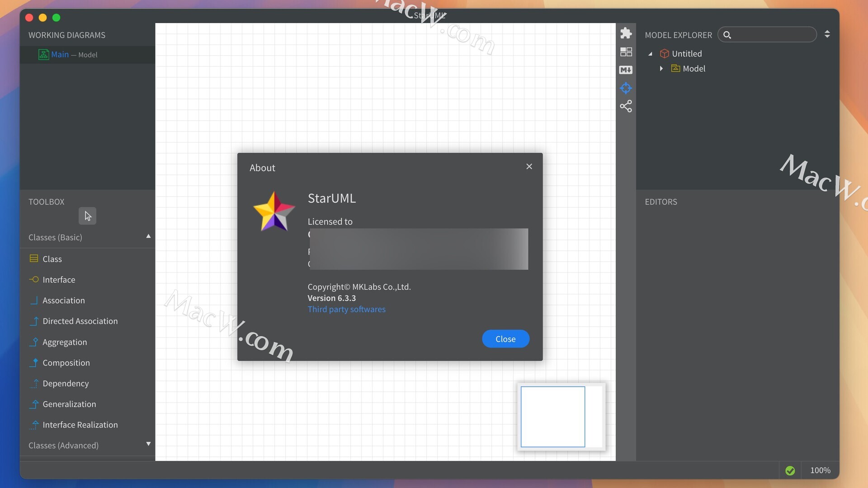Open the Extensions puzzle icon

pyautogui.click(x=626, y=33)
